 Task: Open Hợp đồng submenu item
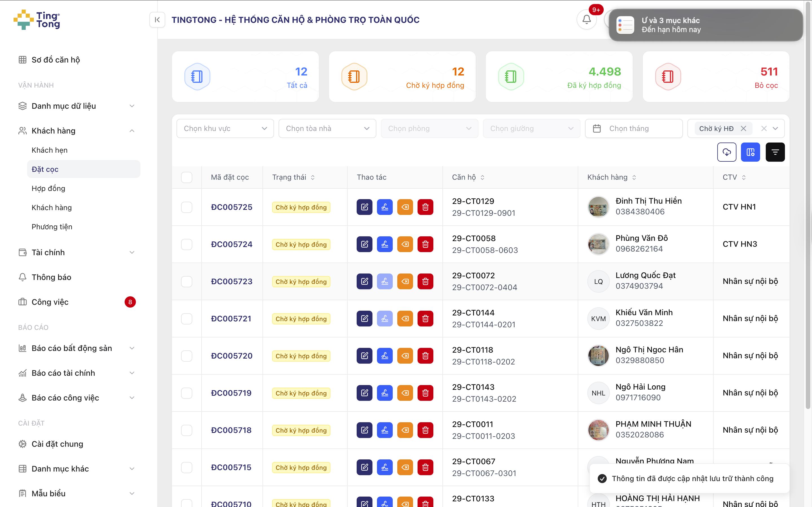tap(48, 188)
